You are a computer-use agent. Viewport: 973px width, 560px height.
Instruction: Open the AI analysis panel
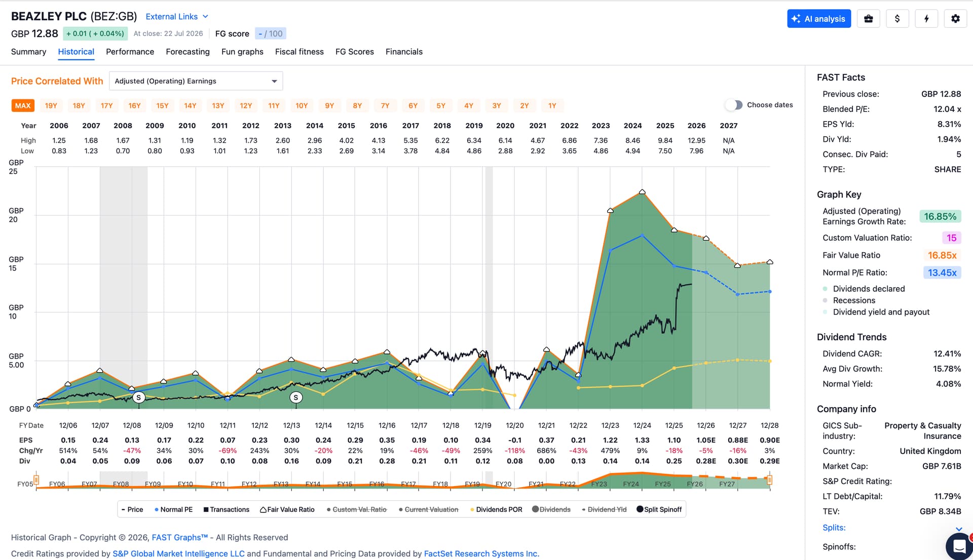(819, 19)
